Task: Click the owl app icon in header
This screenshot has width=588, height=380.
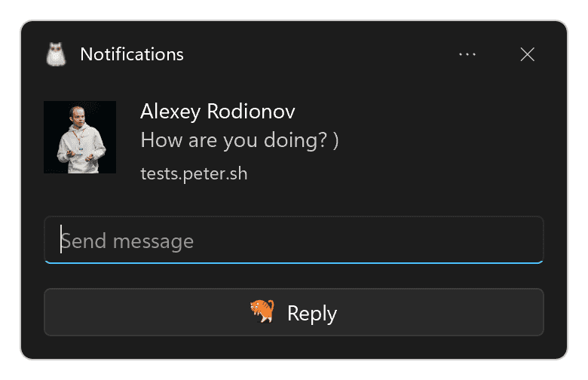Action: point(56,54)
